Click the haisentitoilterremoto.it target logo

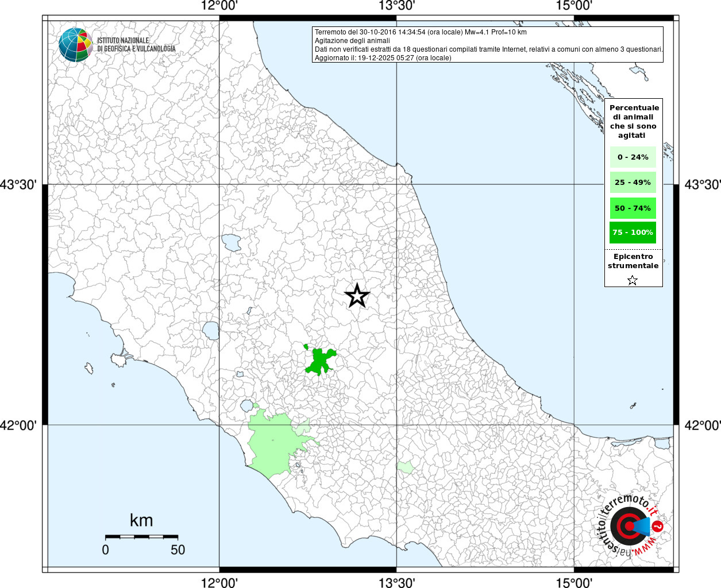click(630, 526)
